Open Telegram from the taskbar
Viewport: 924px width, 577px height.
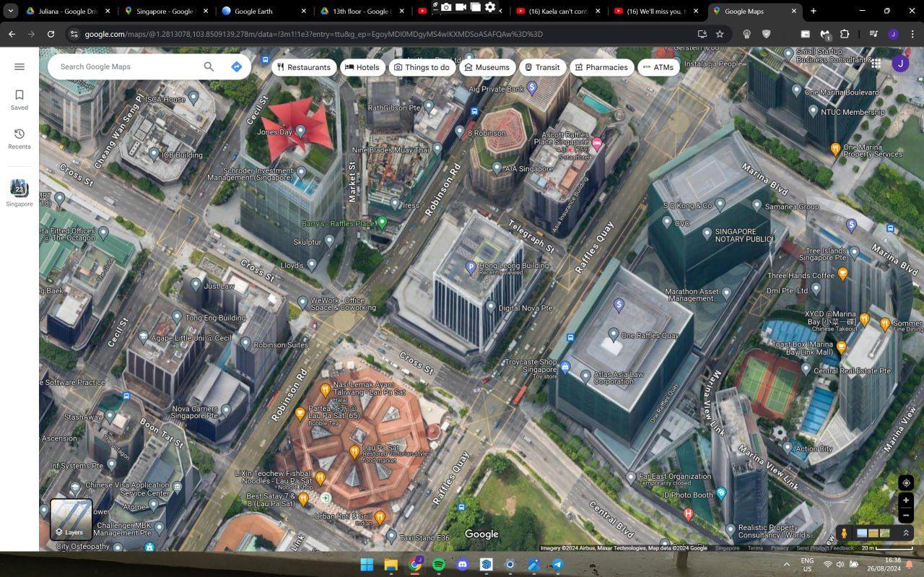pyautogui.click(x=558, y=564)
